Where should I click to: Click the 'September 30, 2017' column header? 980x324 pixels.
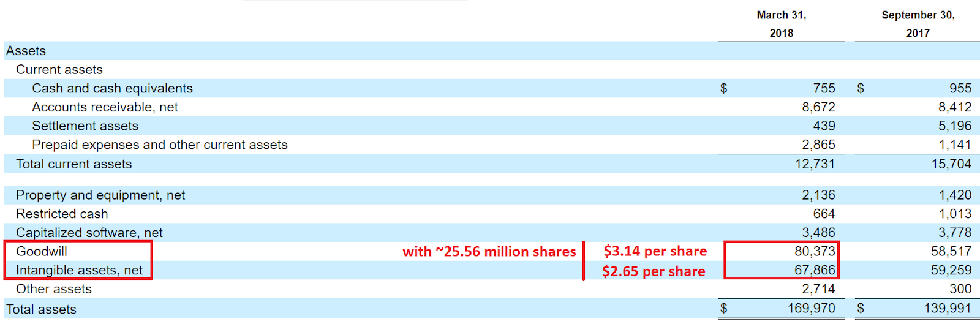click(918, 24)
